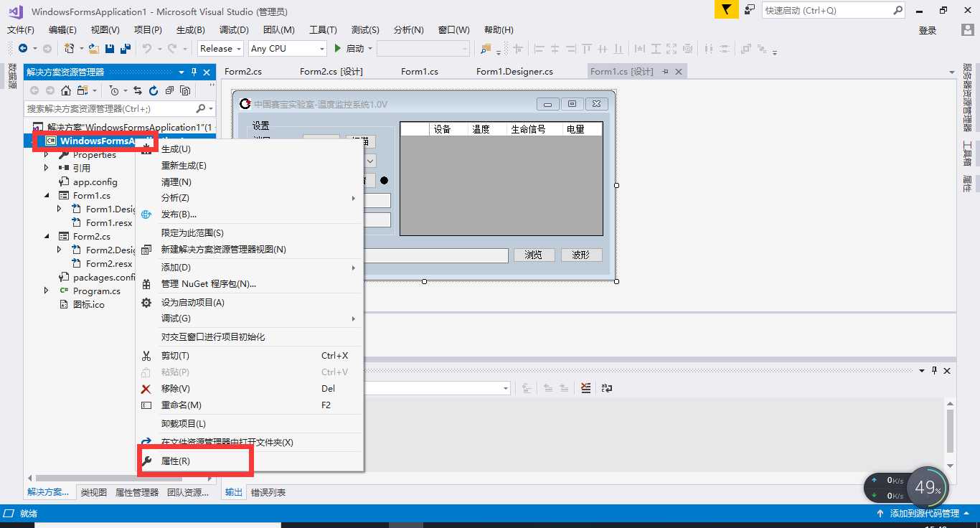
Task: Open the 工具箱 side tab on right
Action: click(x=967, y=154)
